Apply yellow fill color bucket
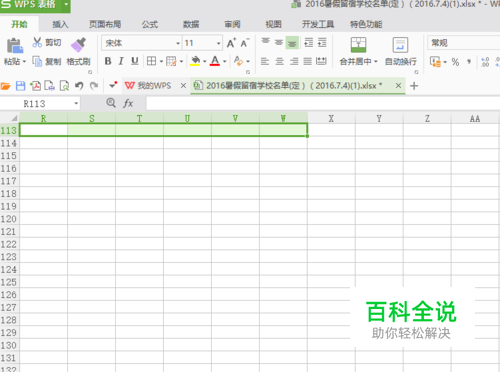Screen dimensions: 500x372 195,61
